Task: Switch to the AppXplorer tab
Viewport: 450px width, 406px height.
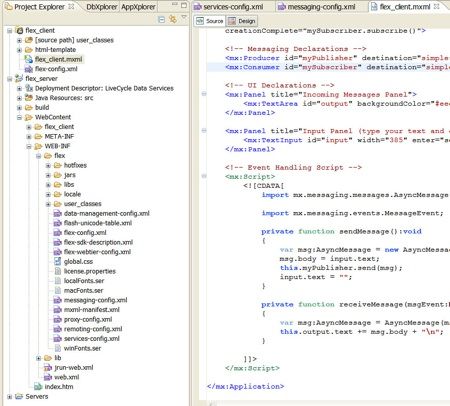Action: click(x=138, y=7)
